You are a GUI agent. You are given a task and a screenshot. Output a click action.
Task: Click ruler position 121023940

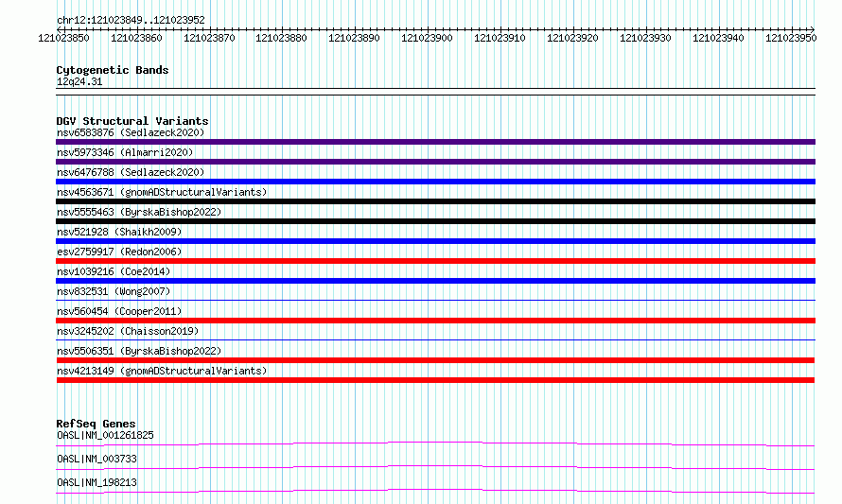coord(718,38)
